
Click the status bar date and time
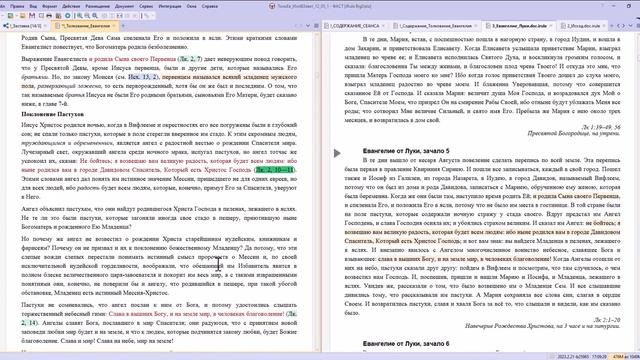click(x=582, y=357)
